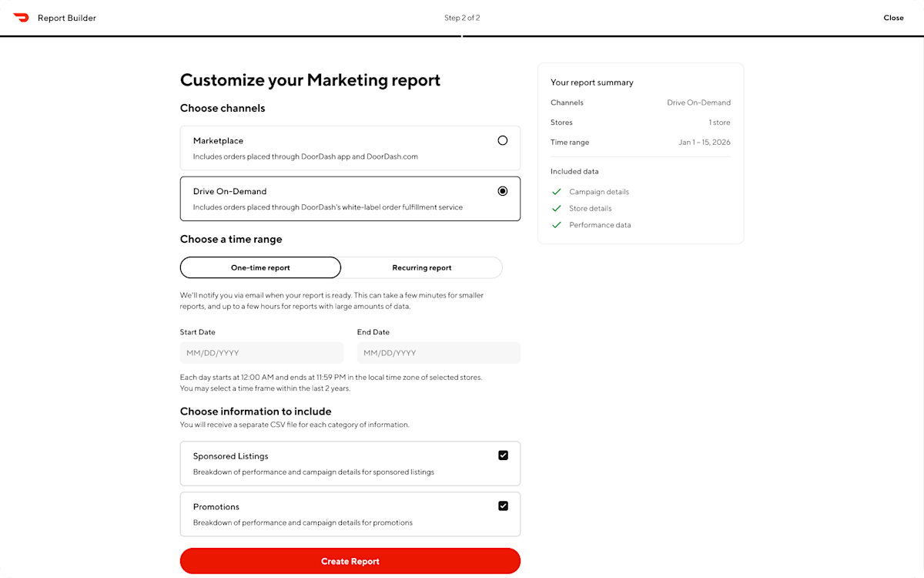Switch to One-time report tab
This screenshot has width=924, height=578.
point(260,267)
